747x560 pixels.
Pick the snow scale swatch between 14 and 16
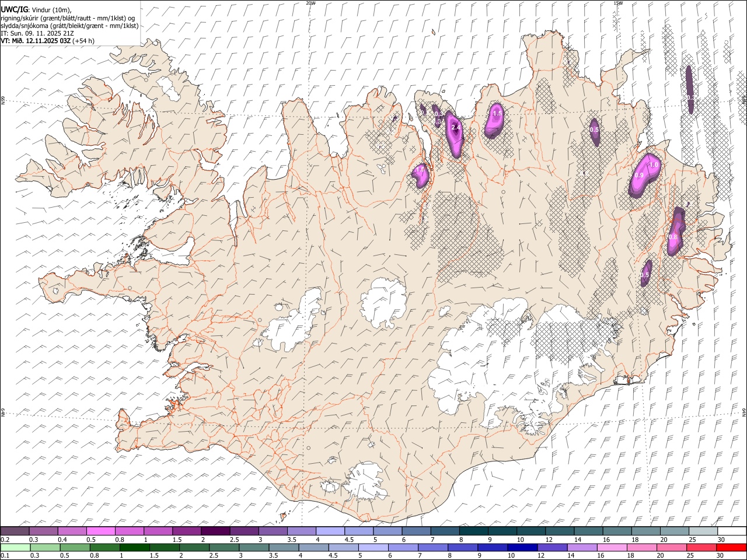[x=588, y=531]
